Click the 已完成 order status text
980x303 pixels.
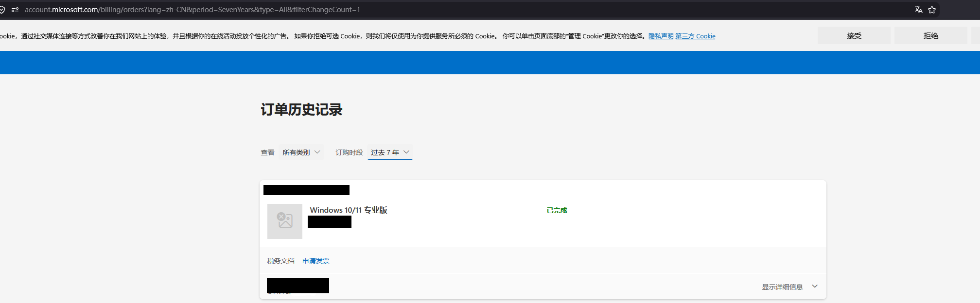tap(557, 210)
